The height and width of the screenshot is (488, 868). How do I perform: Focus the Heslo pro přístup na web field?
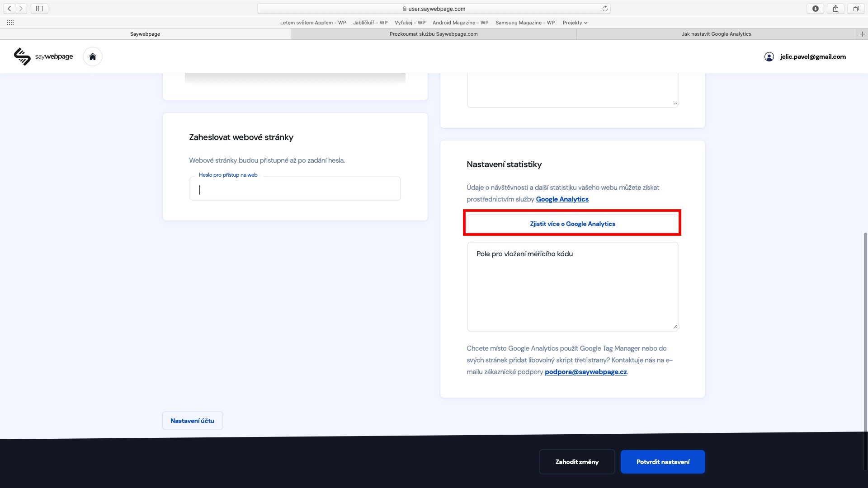295,189
